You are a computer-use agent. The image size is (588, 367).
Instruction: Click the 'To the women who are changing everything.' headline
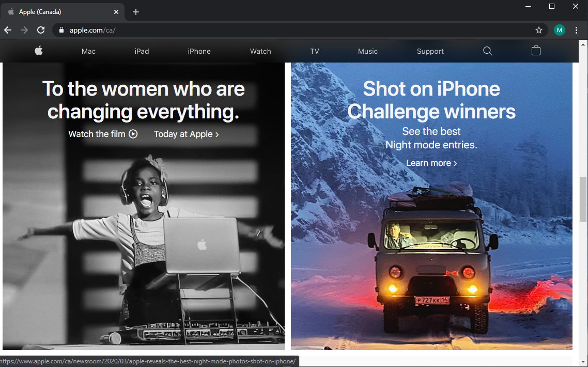click(144, 100)
